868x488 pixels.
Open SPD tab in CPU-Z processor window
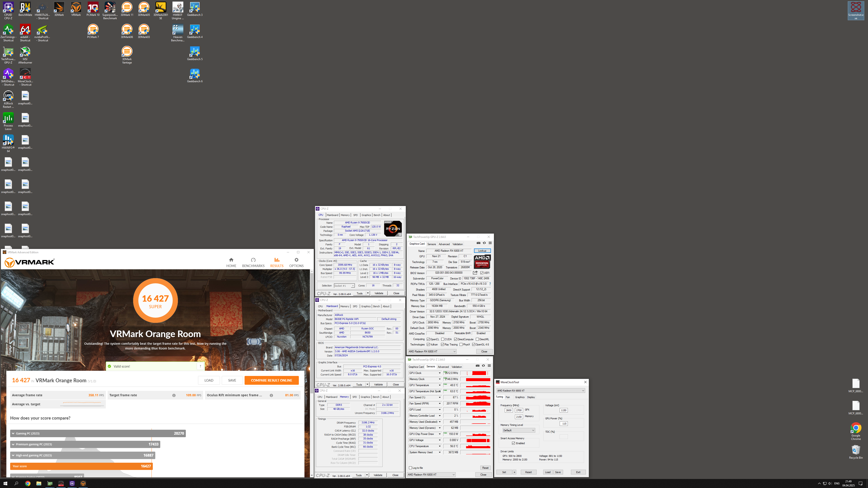[355, 215]
